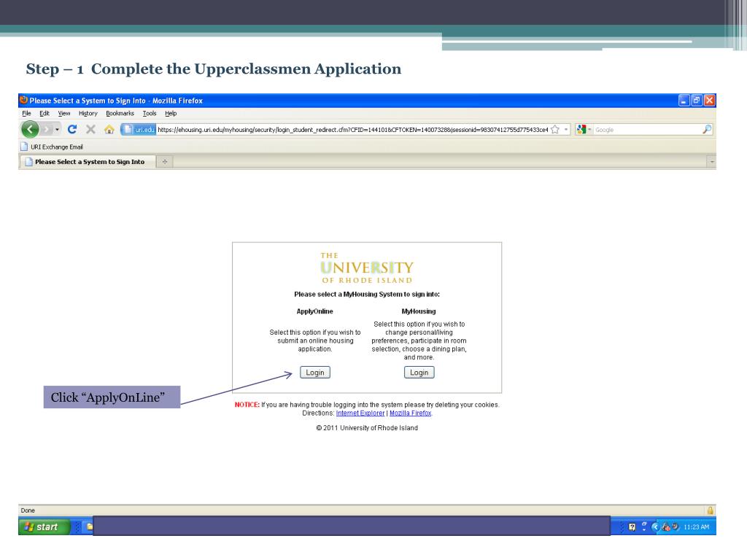Click into the Google search box
This screenshot has width=747, height=560.
tap(647, 130)
